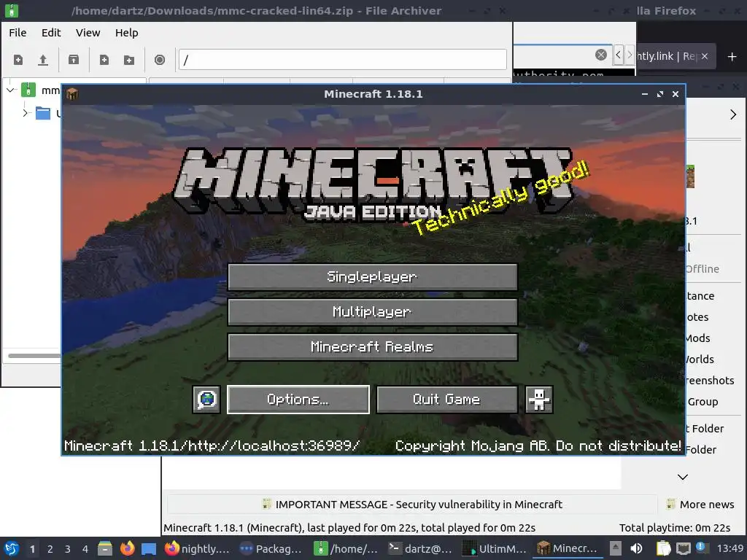Click New Archive icon in File Archiver toolbar

[x=18, y=60]
